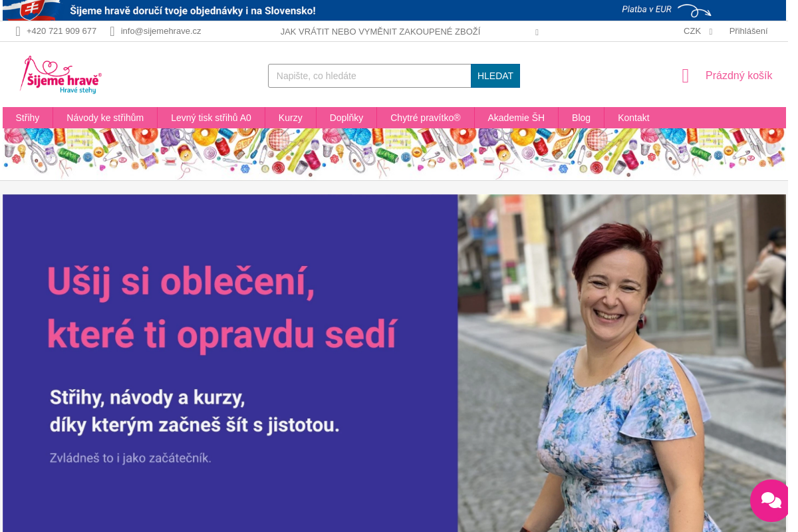
Task: Select the Blog navigation item
Action: pos(581,118)
